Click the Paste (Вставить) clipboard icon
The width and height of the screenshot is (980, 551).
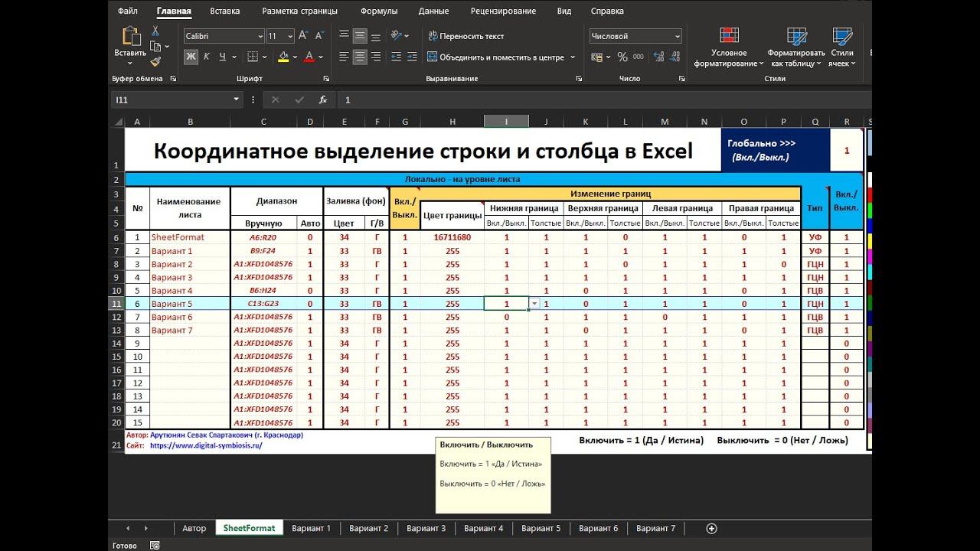(x=130, y=35)
